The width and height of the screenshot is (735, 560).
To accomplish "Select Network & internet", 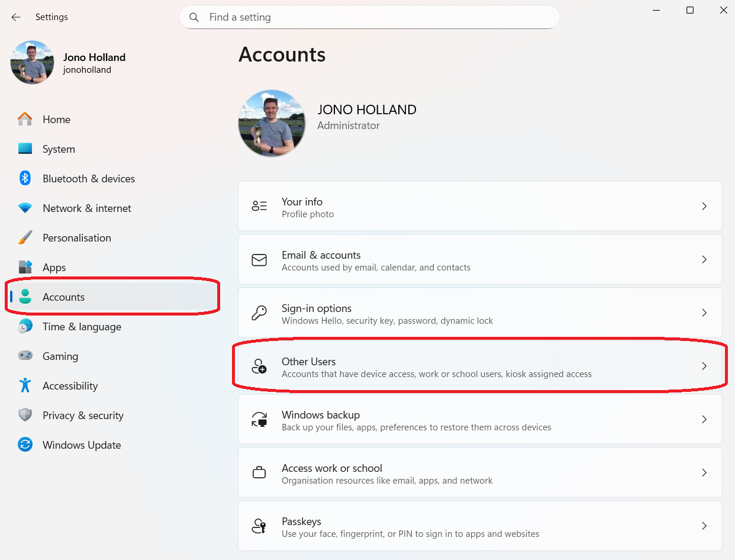I will point(112,208).
